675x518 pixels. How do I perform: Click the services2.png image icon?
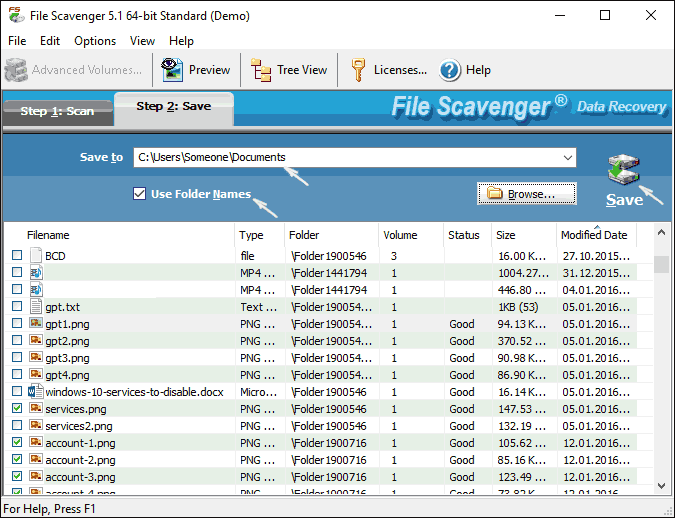tap(36, 425)
